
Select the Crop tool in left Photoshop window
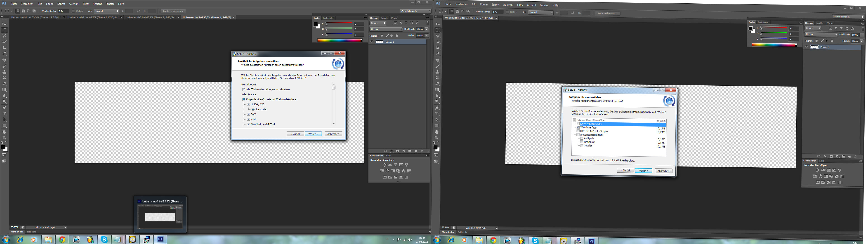pyautogui.click(x=4, y=47)
